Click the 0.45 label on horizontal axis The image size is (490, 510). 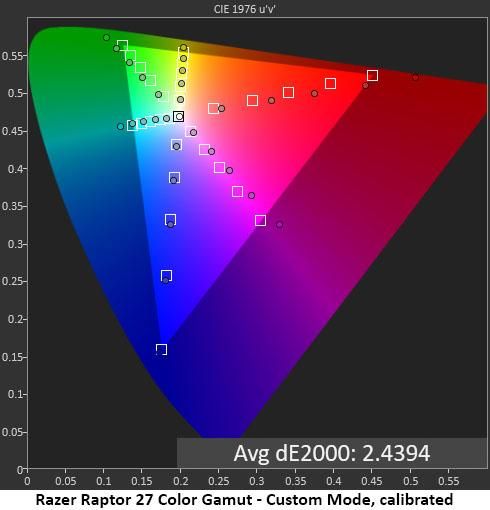pyautogui.click(x=372, y=481)
